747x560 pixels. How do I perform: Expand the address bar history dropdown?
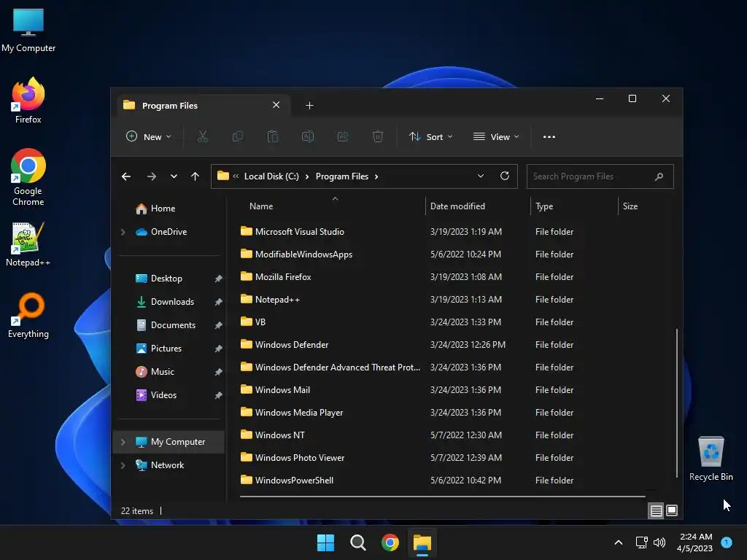pyautogui.click(x=481, y=176)
